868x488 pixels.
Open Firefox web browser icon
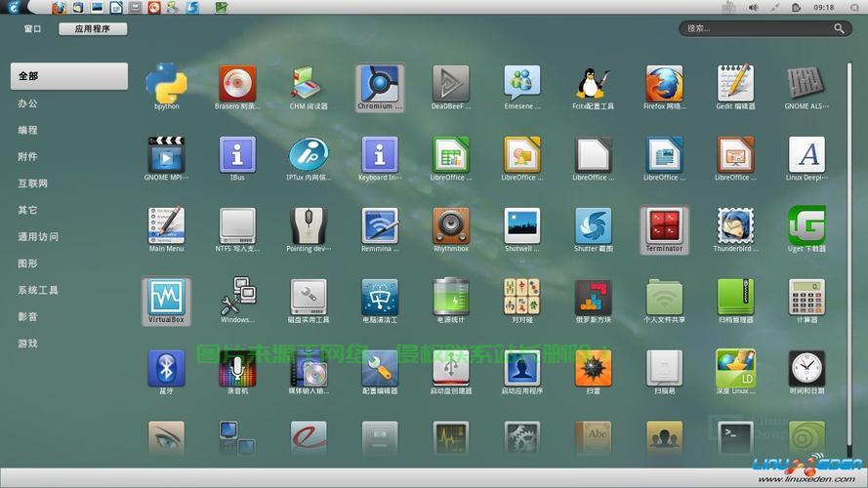click(x=664, y=85)
